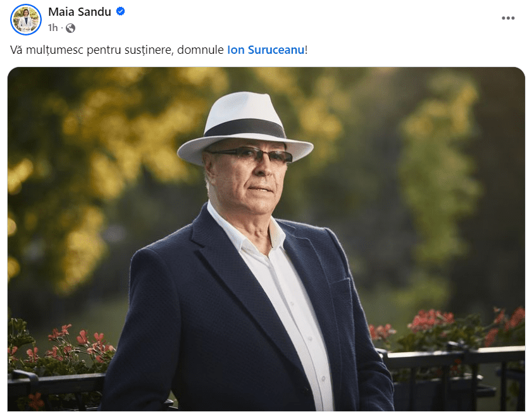Click the blue verified badge
This screenshot has height=412, width=532.
tap(120, 11)
